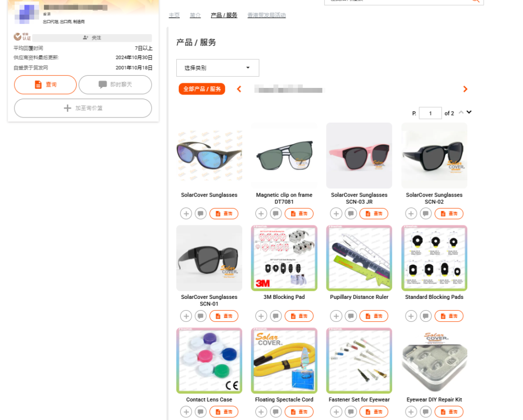Go to next page with down chevron
This screenshot has width=523, height=420.
(x=469, y=112)
